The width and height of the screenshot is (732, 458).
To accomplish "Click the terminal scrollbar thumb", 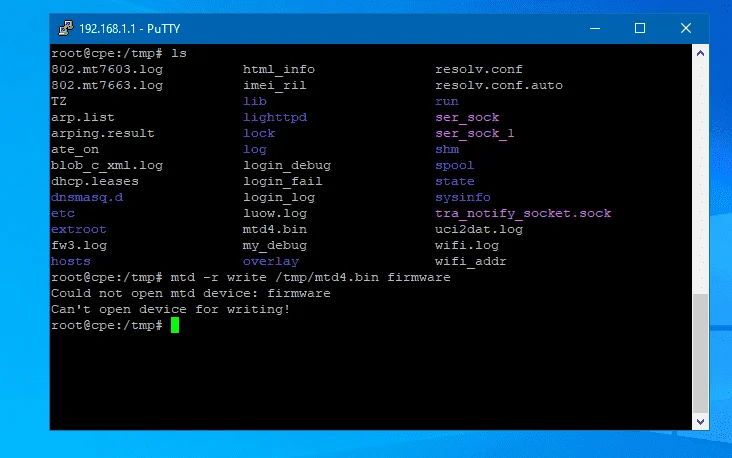I will pyautogui.click(x=700, y=353).
